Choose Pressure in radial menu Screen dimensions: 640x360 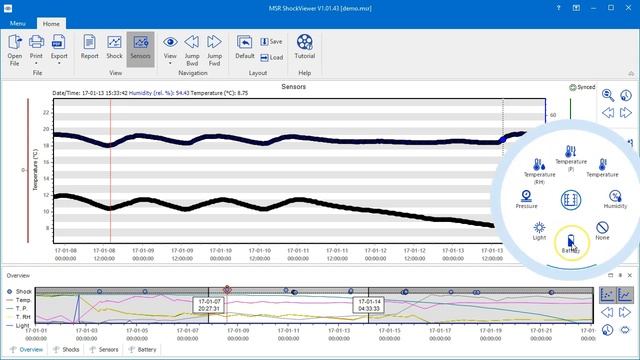pyautogui.click(x=526, y=199)
